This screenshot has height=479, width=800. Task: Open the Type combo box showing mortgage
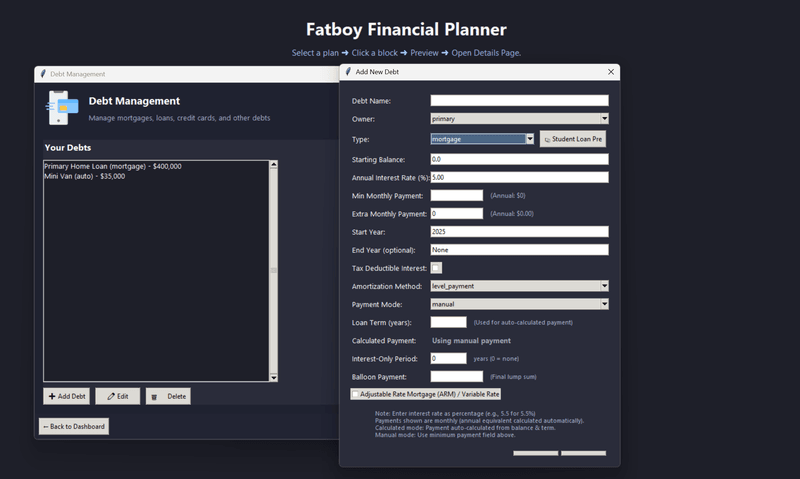(x=482, y=139)
